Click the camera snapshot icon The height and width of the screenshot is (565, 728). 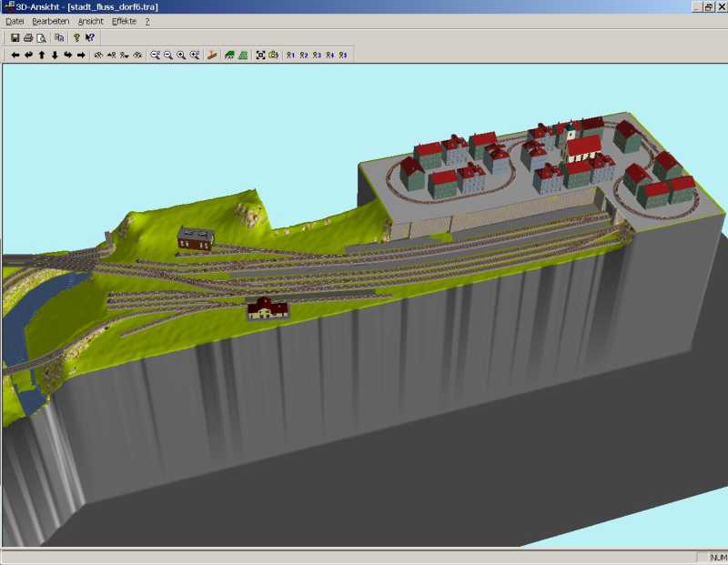pyautogui.click(x=273, y=55)
